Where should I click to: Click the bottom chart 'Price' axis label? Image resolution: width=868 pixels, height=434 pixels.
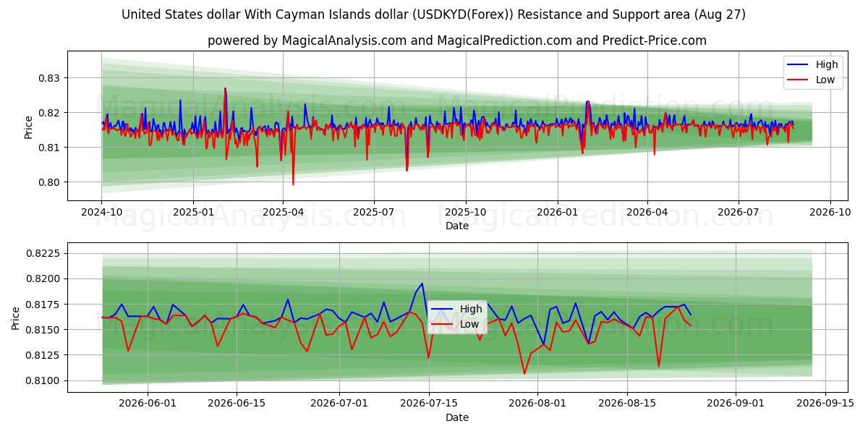16,318
